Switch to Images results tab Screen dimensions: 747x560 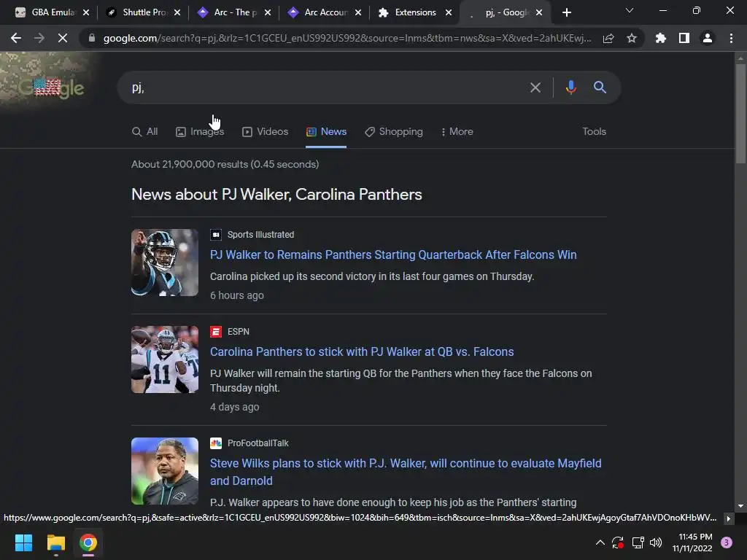point(200,131)
